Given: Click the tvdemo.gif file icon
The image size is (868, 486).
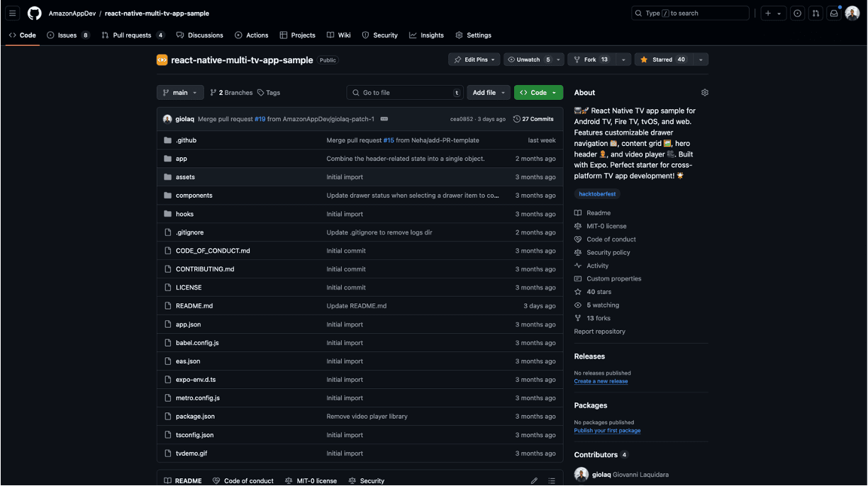Looking at the screenshot, I should coord(168,453).
